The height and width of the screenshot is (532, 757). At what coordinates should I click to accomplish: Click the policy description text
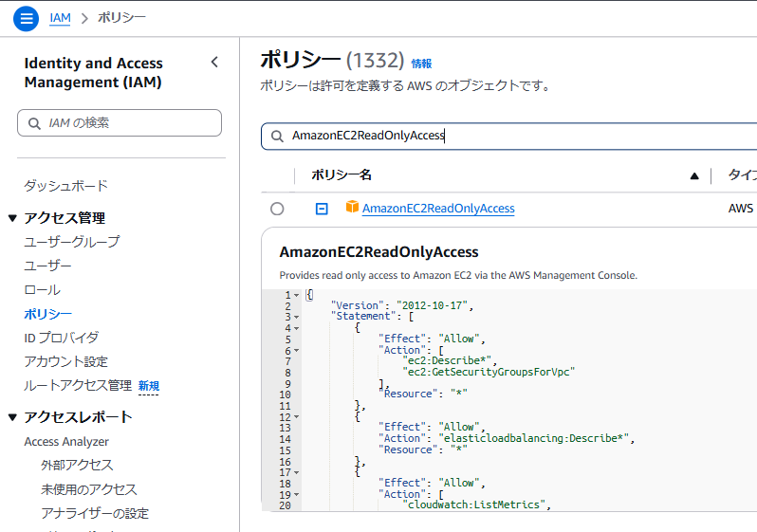[x=458, y=275]
